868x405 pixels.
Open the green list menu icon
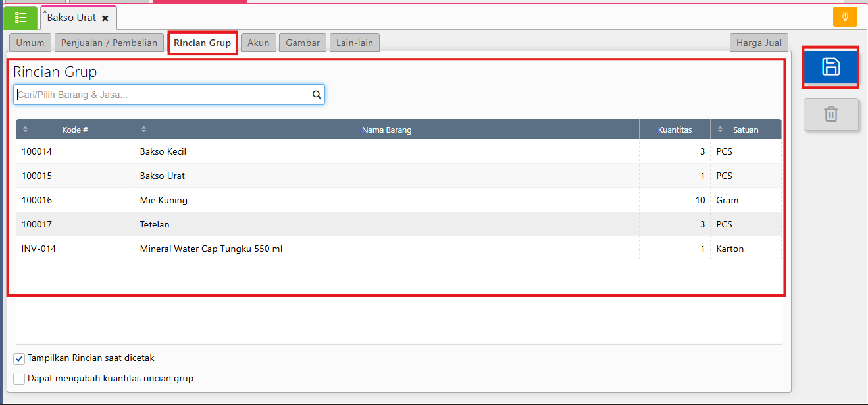20,18
